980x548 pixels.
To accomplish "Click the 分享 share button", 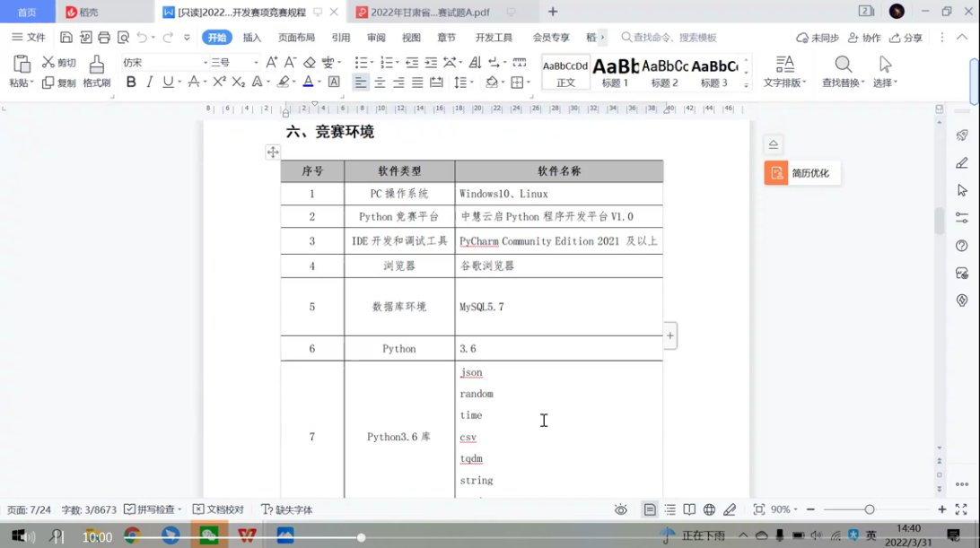I will click(906, 38).
